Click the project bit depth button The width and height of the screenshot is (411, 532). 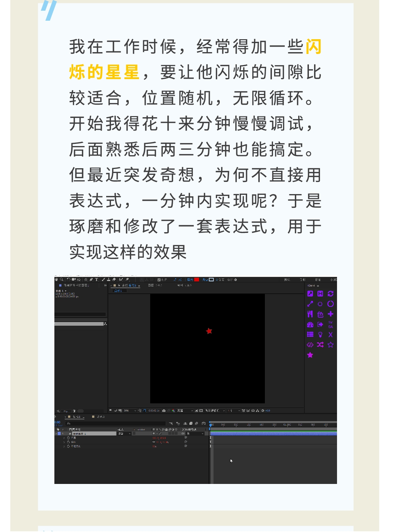click(x=66, y=411)
